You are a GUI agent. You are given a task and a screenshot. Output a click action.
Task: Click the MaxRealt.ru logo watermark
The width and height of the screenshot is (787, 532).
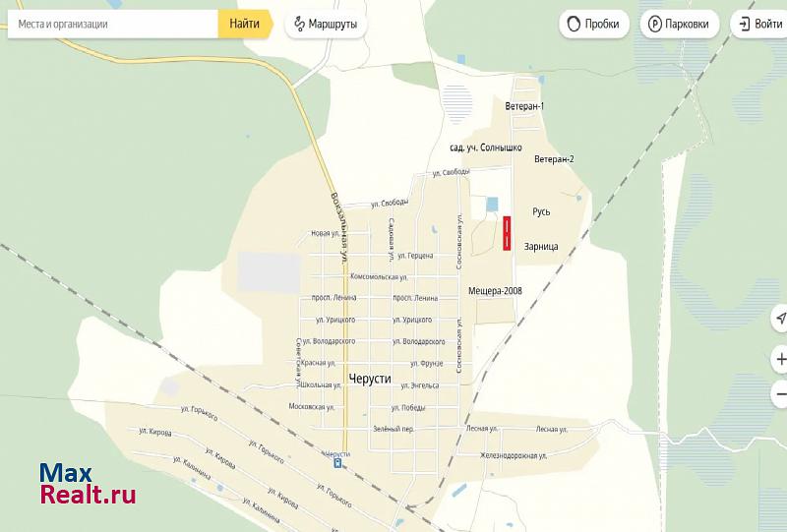coord(88,484)
